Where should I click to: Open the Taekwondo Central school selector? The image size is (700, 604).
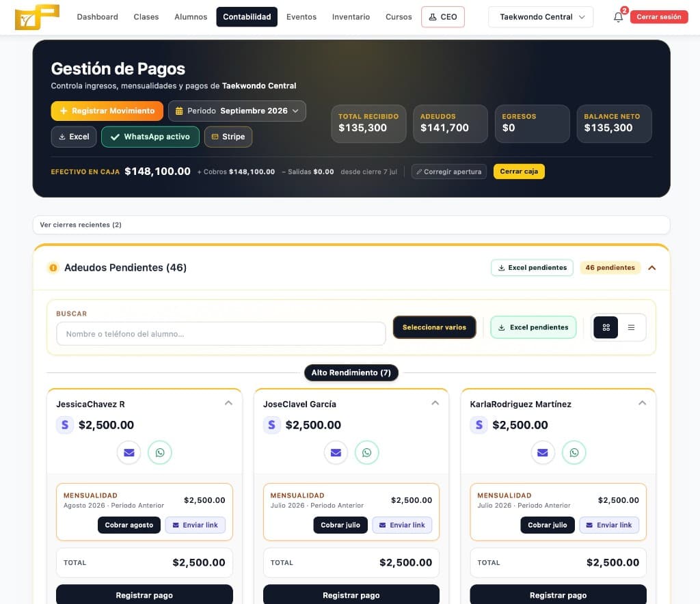tap(541, 17)
